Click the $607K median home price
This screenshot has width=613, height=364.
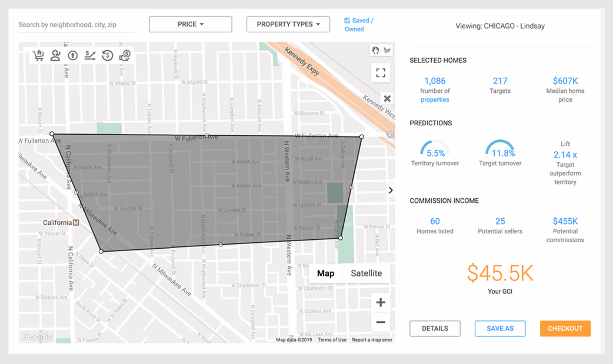565,81
